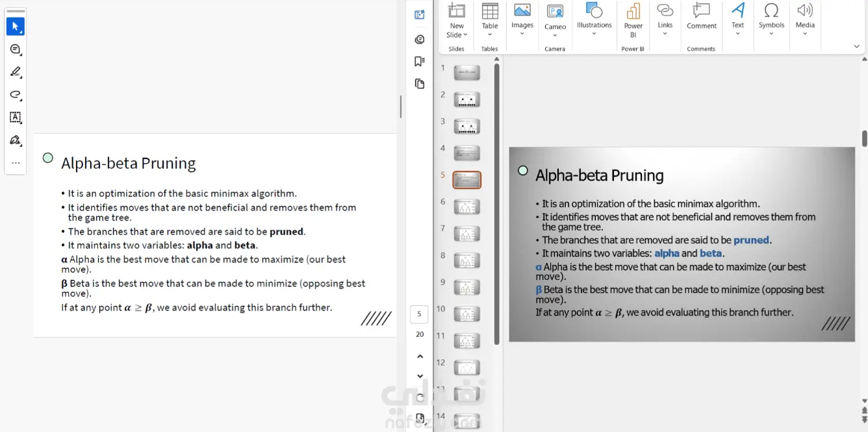868x432 pixels.
Task: Open the Media menu
Action: 805,19
